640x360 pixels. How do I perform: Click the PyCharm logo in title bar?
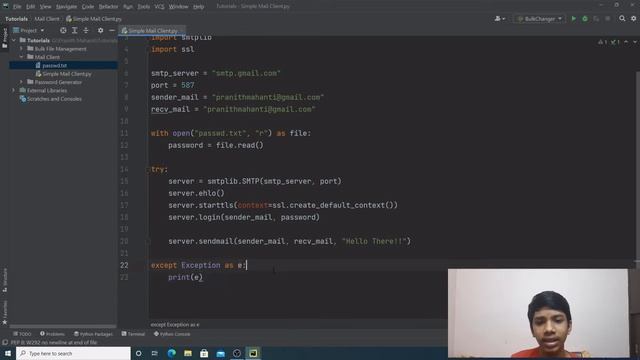tap(6, 6)
